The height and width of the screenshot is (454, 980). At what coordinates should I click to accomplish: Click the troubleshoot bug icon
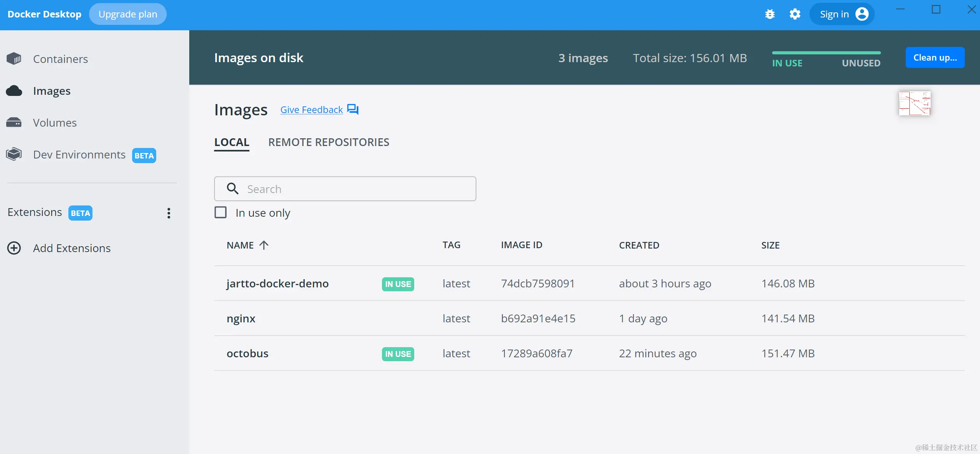[x=770, y=14]
